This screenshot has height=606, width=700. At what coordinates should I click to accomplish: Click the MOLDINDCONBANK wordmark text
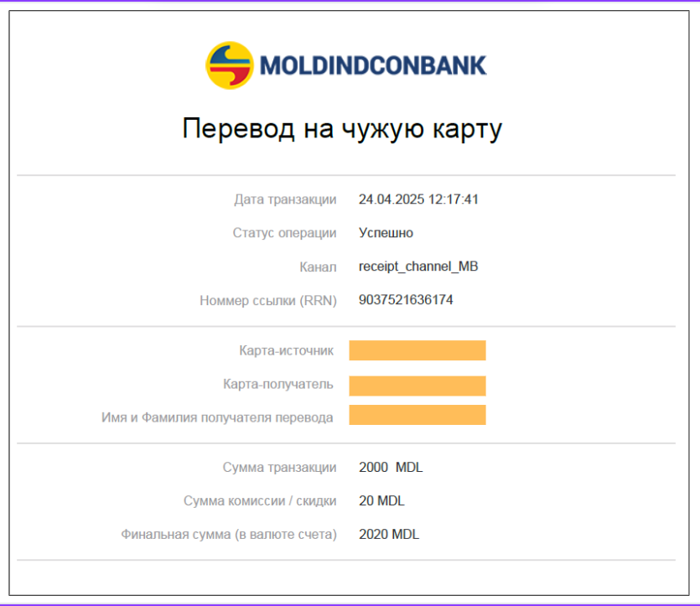[x=373, y=65]
